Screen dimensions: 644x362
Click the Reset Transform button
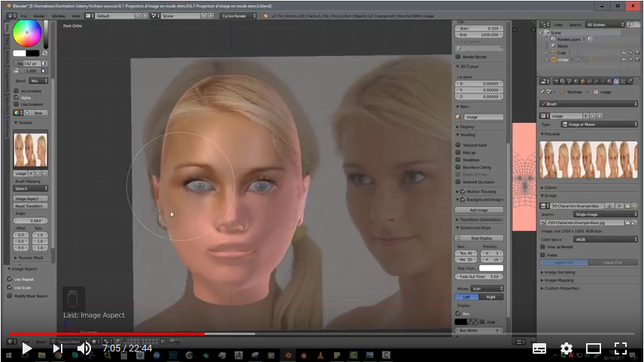tap(31, 206)
